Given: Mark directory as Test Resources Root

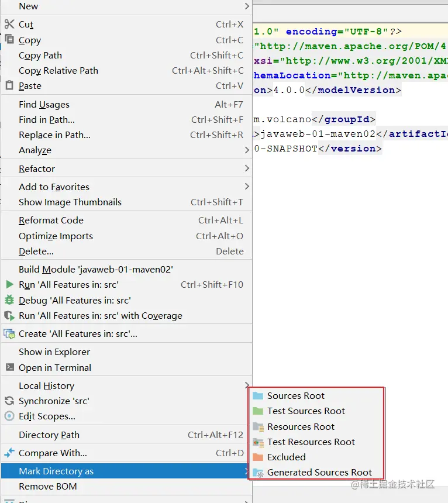Looking at the screenshot, I should point(316,442).
